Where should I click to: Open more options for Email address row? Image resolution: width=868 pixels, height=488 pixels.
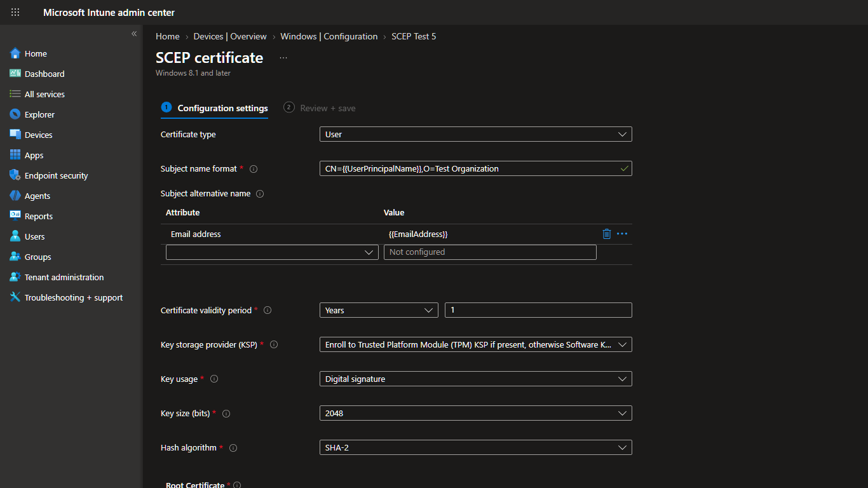pyautogui.click(x=622, y=234)
